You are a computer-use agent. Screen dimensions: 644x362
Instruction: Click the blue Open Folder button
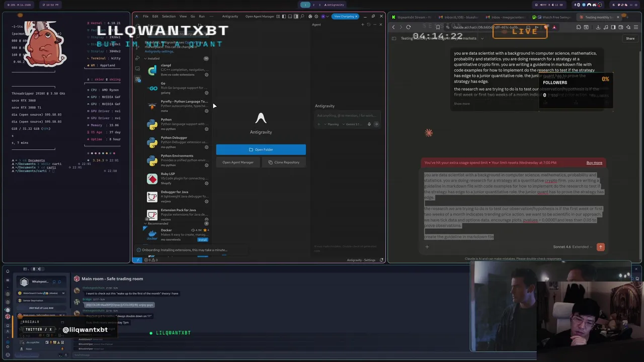261,149
